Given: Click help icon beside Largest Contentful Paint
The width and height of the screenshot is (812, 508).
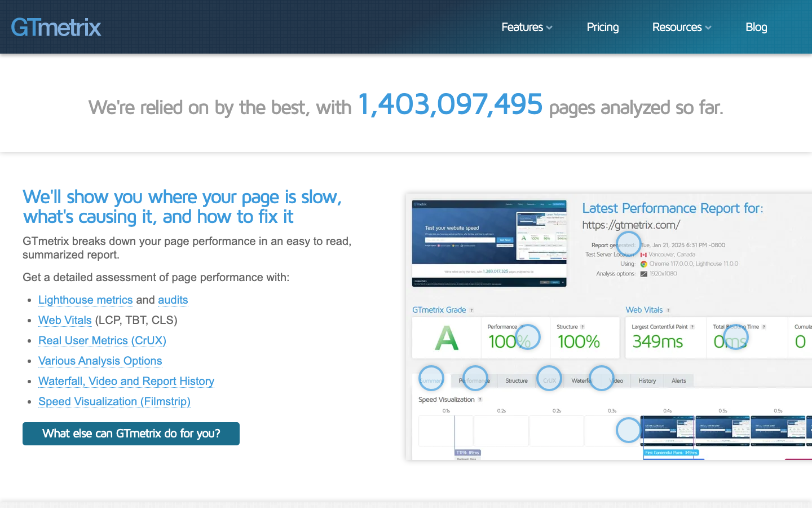Looking at the screenshot, I should [692, 327].
